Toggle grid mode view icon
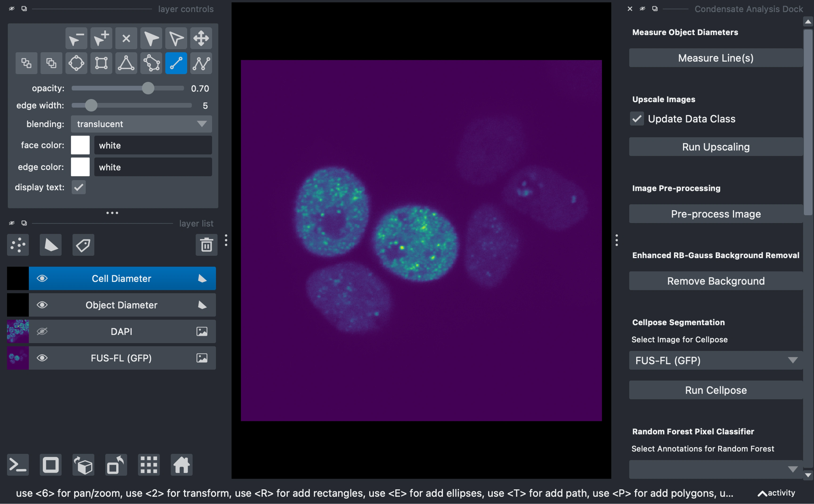The height and width of the screenshot is (504, 814). click(149, 464)
